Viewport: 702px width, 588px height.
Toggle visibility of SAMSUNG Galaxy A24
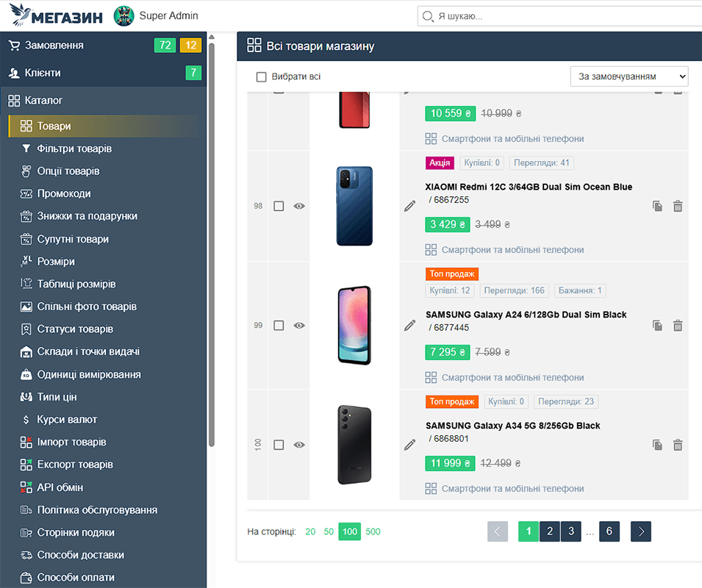pyautogui.click(x=299, y=326)
